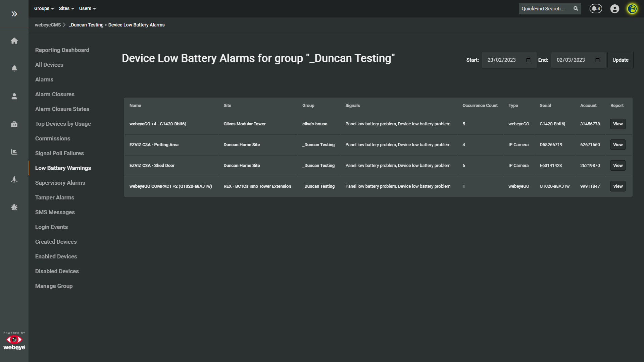The image size is (644, 362).
Task: Click the webeyeCMS breadcrumb link
Action: [x=48, y=25]
